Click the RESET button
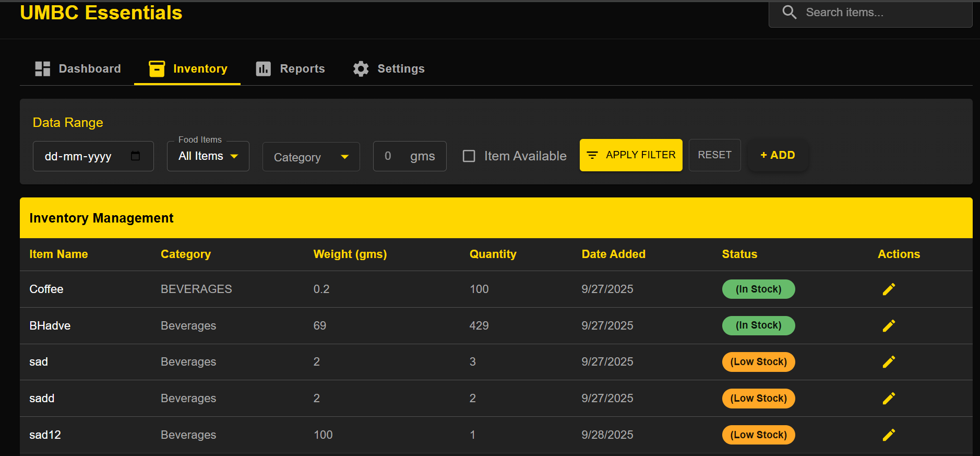Viewport: 980px width, 456px height. 715,155
